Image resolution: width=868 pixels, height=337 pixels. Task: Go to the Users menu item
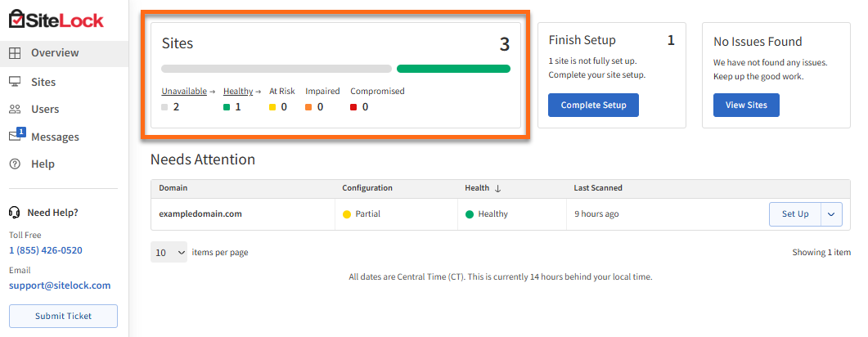coord(45,109)
